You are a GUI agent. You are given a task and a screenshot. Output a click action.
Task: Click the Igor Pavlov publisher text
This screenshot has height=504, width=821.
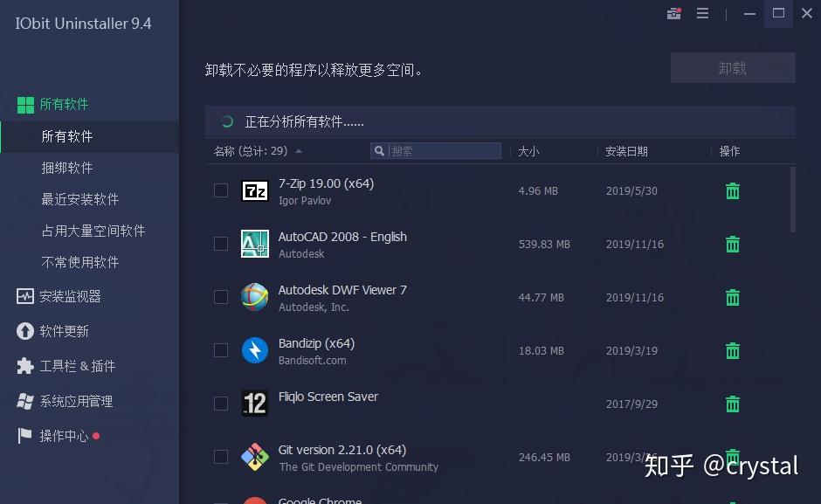[305, 201]
